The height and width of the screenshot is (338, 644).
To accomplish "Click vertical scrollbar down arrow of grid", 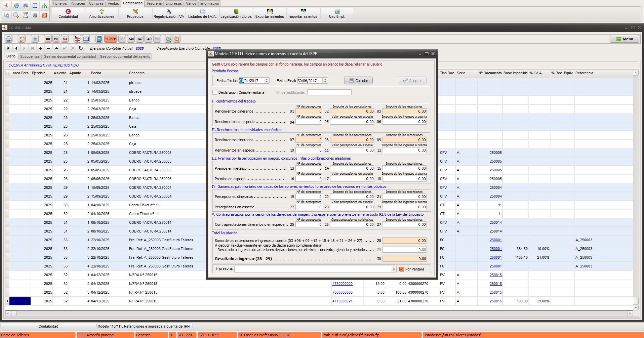I will (635, 307).
